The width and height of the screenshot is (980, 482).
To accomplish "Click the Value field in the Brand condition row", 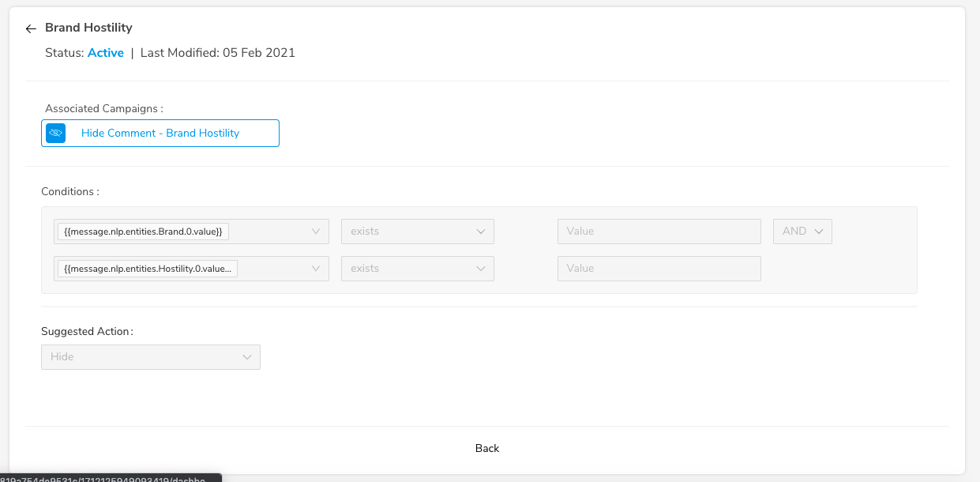I will [659, 232].
